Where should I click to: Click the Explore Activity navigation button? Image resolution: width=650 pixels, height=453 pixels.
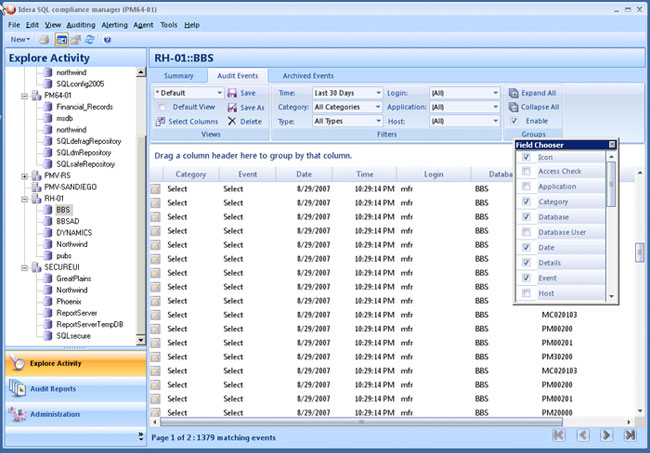(76, 363)
